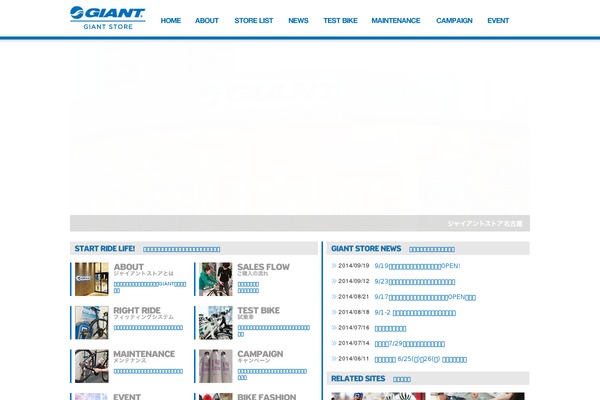Select TEST BIKE in top navigation

coord(340,21)
